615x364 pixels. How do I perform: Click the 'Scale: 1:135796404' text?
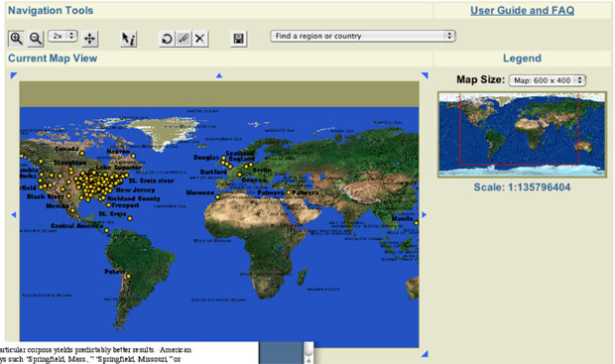pyautogui.click(x=522, y=187)
